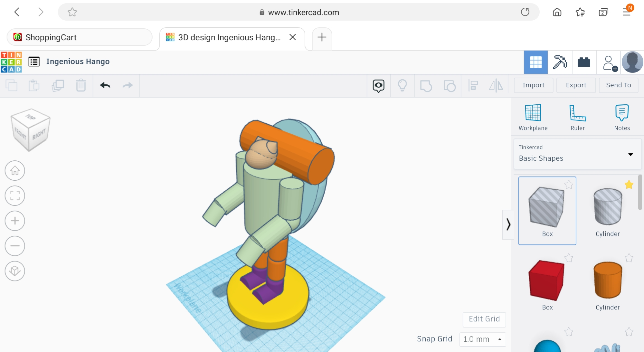Click Fit all in view icon
Viewport: 644px width, 352px height.
(15, 195)
